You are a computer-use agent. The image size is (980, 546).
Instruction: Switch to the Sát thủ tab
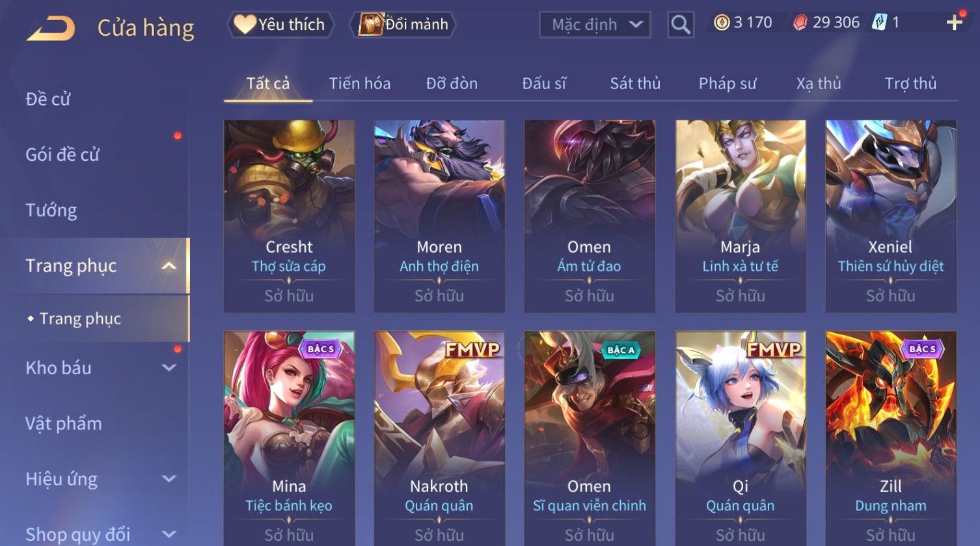pos(635,83)
